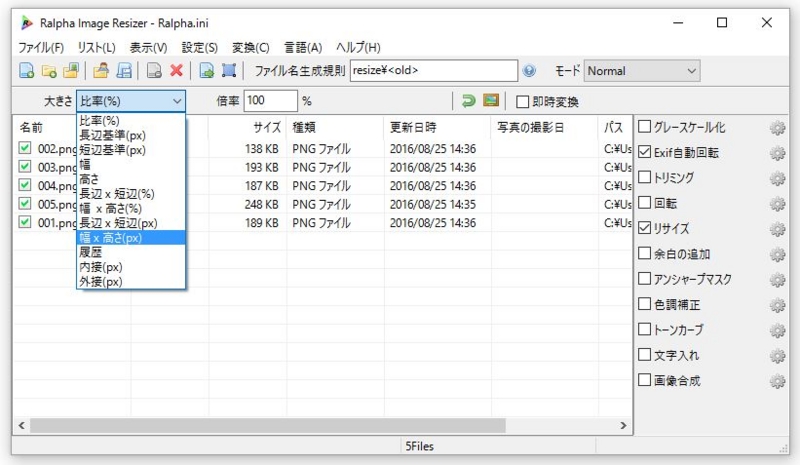The image size is (800, 465).
Task: Choose 外接(px) option
Action: click(131, 282)
